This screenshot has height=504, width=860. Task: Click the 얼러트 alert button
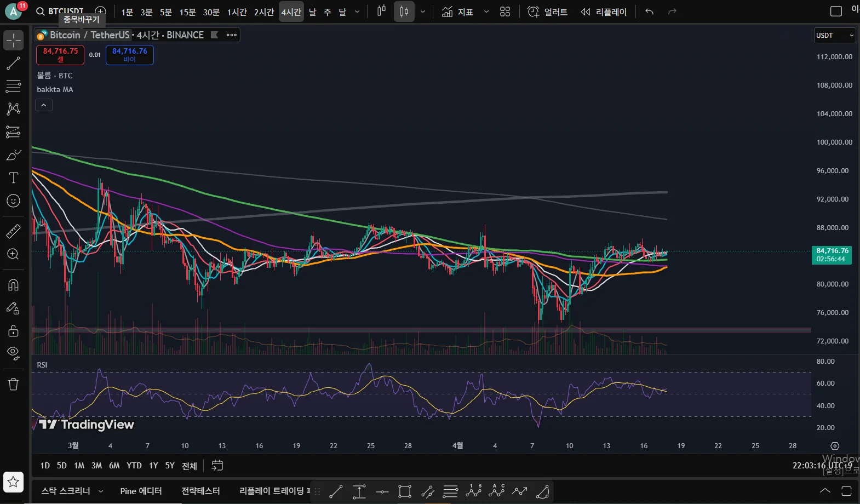coord(547,12)
